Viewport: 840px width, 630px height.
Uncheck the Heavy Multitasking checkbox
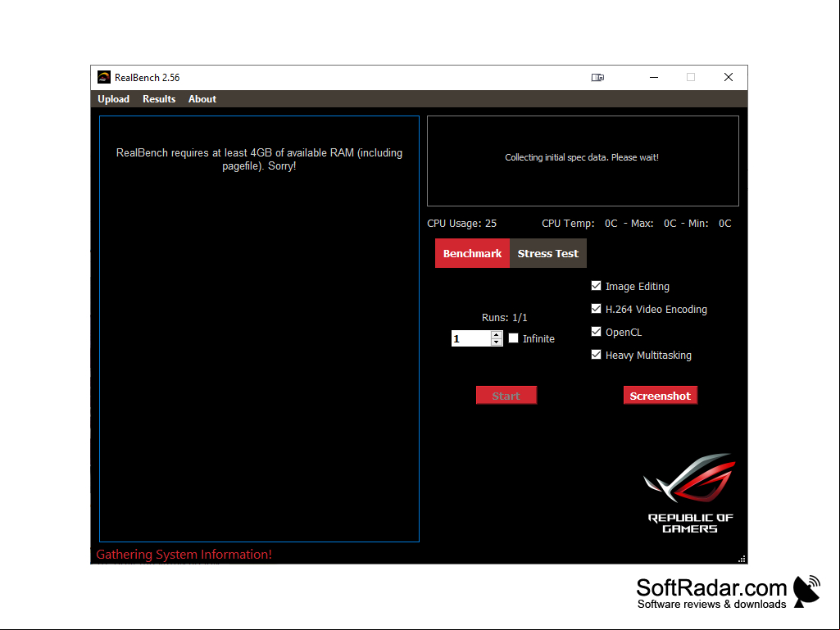point(596,355)
